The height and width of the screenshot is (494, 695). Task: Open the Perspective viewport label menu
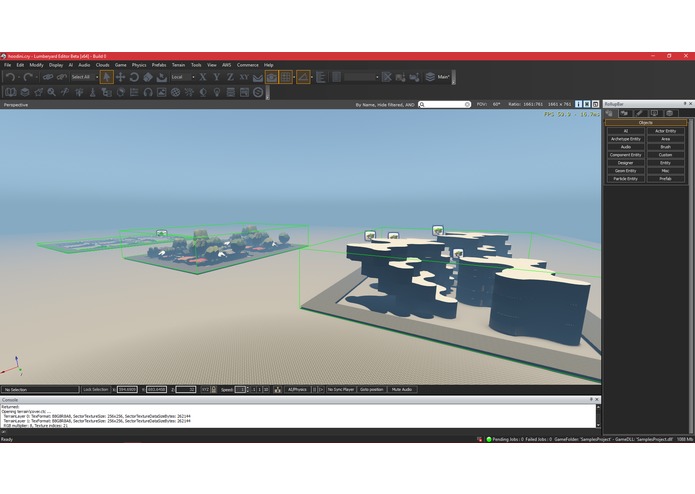click(x=16, y=105)
